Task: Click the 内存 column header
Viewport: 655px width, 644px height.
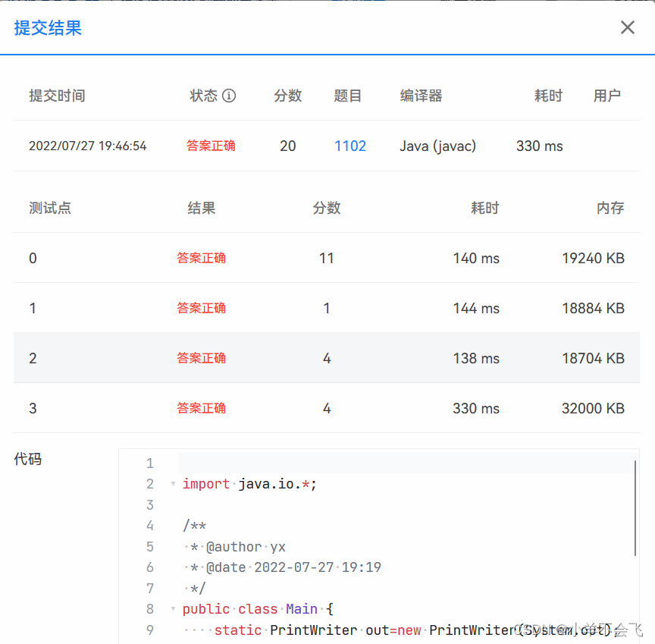Action: pos(610,208)
